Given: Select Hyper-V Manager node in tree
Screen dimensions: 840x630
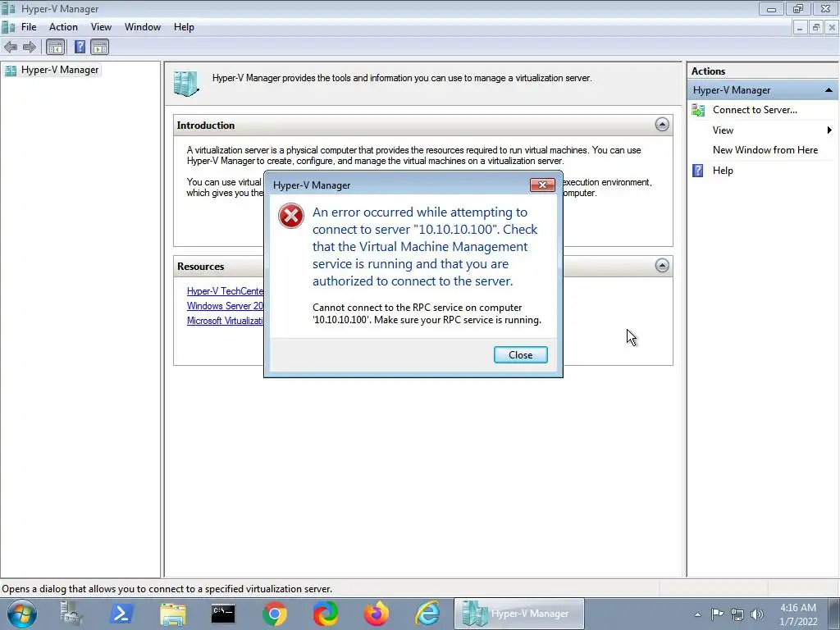Looking at the screenshot, I should [x=52, y=70].
